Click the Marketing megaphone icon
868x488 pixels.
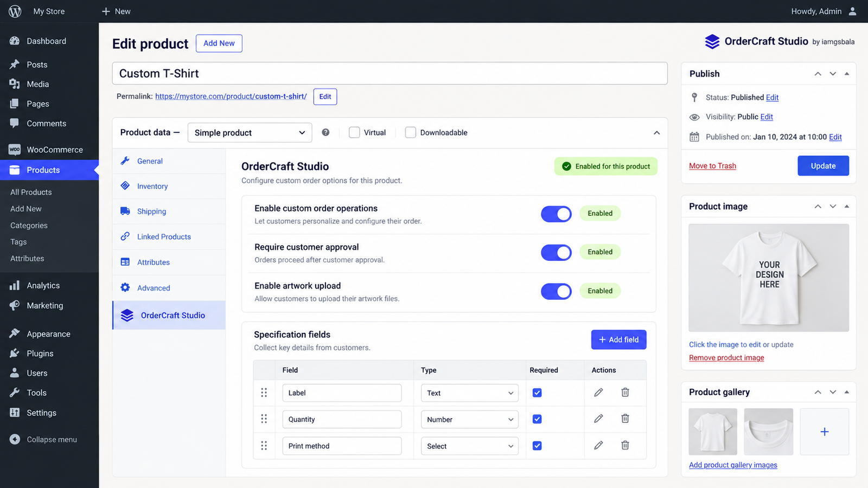pos(15,305)
